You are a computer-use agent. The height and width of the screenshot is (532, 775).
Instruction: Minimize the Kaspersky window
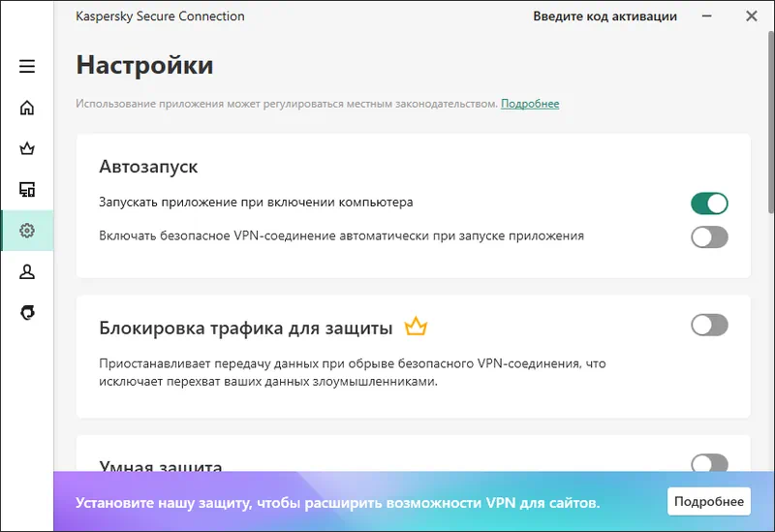pos(707,16)
